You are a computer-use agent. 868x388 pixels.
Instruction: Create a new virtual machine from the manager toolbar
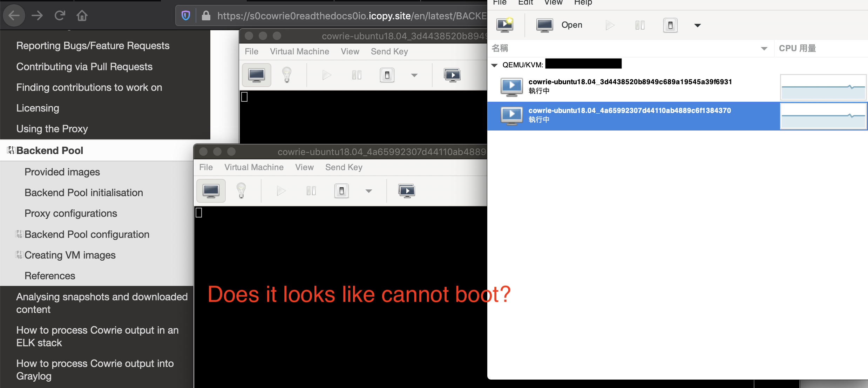pyautogui.click(x=505, y=25)
